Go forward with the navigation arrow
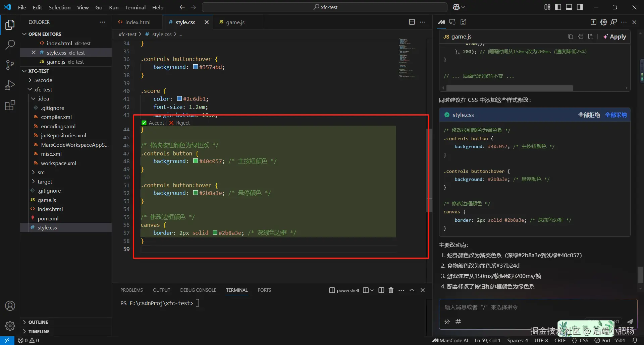644x345 pixels. (x=193, y=7)
